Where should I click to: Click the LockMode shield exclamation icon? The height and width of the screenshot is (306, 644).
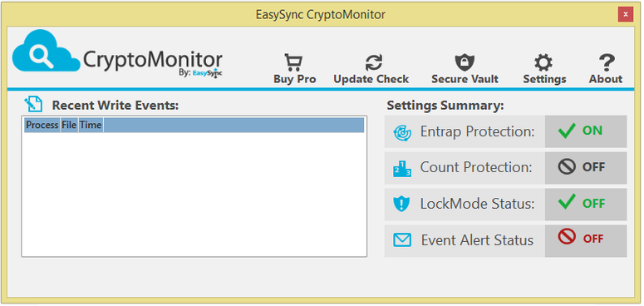[401, 204]
